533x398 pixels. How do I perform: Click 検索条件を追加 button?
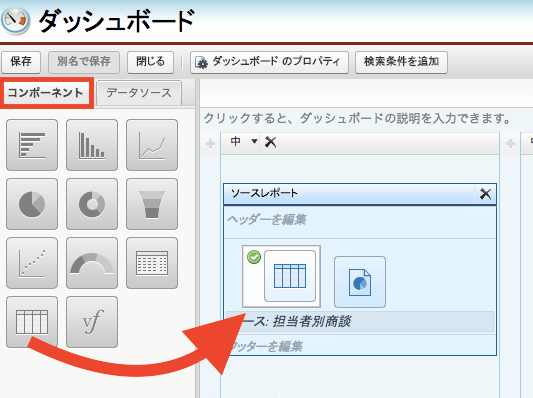pos(401,62)
